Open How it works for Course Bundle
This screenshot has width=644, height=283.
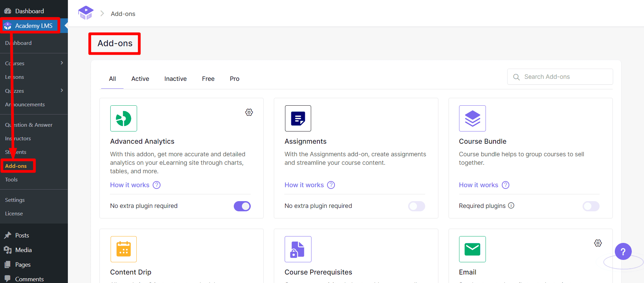click(x=478, y=185)
